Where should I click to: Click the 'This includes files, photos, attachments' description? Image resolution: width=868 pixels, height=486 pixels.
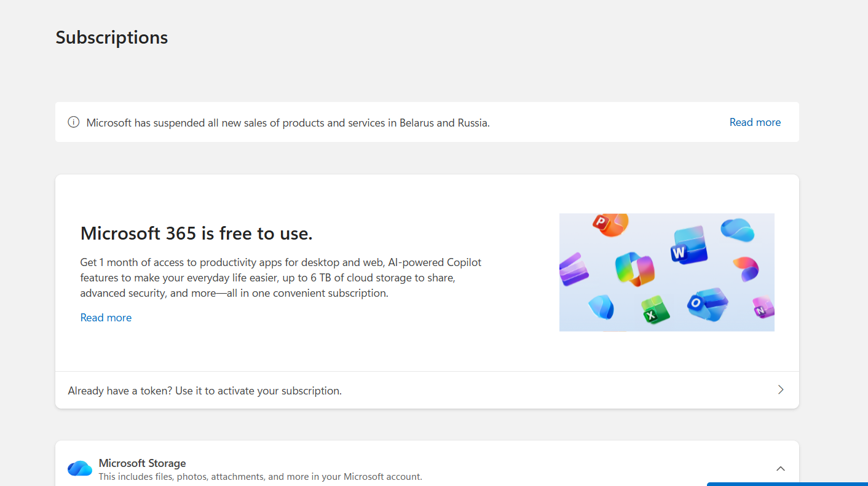[260, 477]
